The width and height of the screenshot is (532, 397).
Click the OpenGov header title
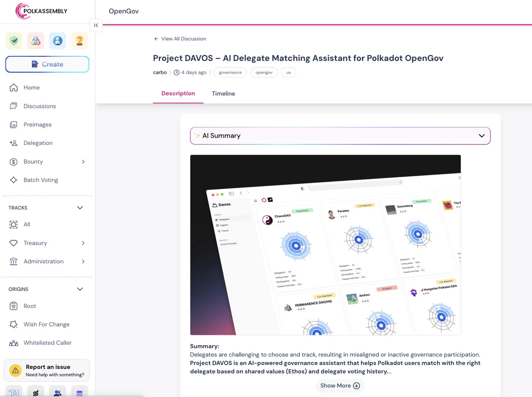tap(124, 11)
